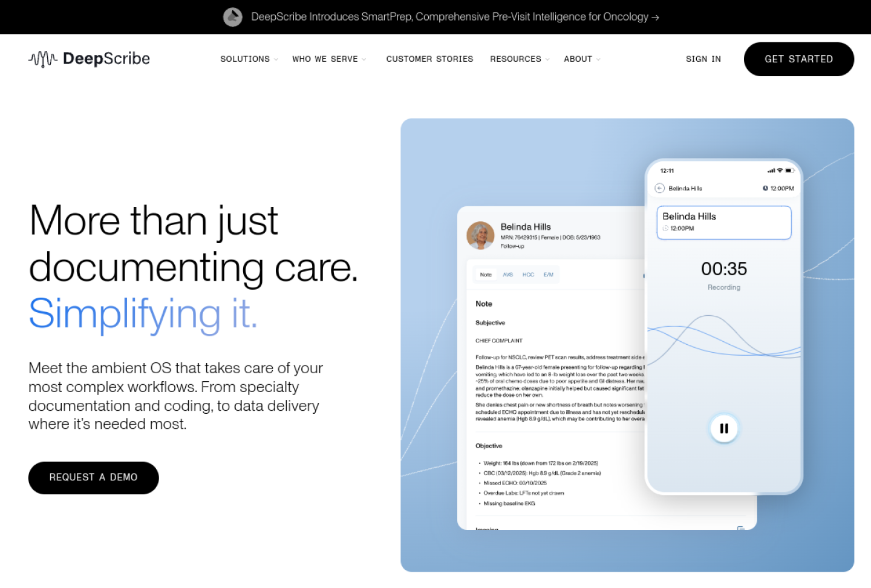The width and height of the screenshot is (871, 588).
Task: Click the 00:35 recording timer
Action: (724, 269)
